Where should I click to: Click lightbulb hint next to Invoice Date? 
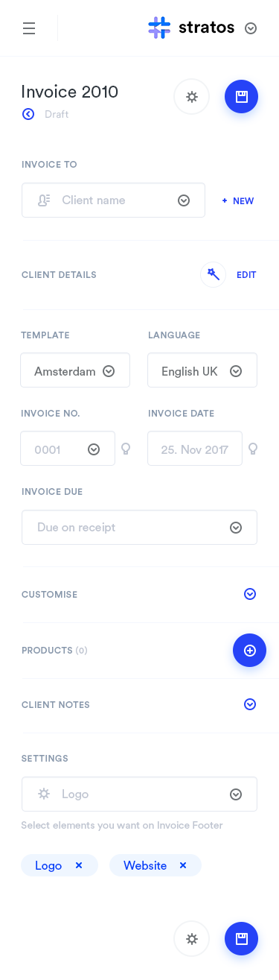[x=253, y=449]
